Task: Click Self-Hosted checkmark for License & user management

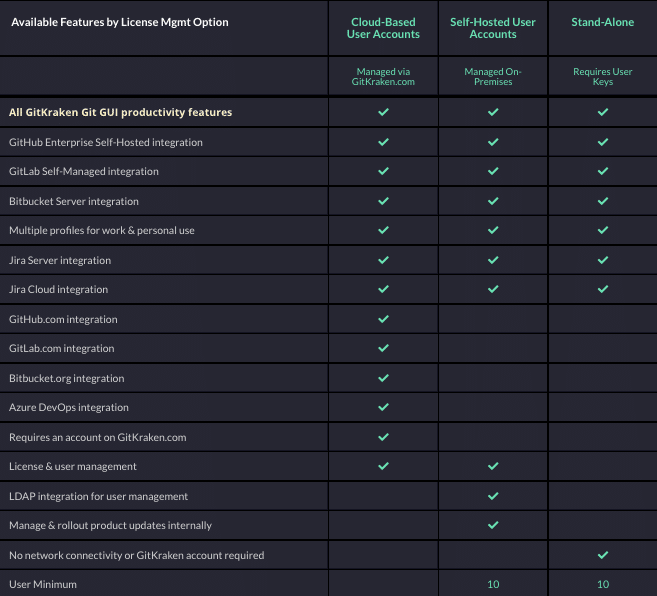Action: (493, 466)
